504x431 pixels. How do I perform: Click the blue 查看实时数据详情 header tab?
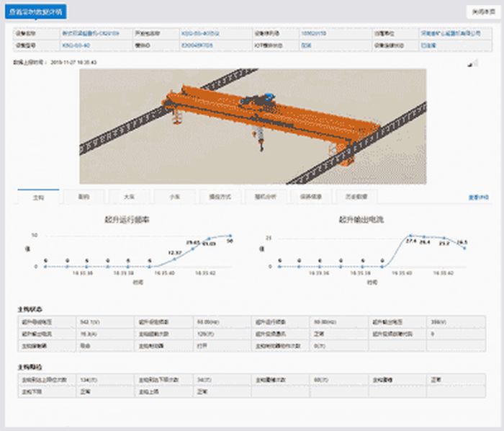[36, 12]
